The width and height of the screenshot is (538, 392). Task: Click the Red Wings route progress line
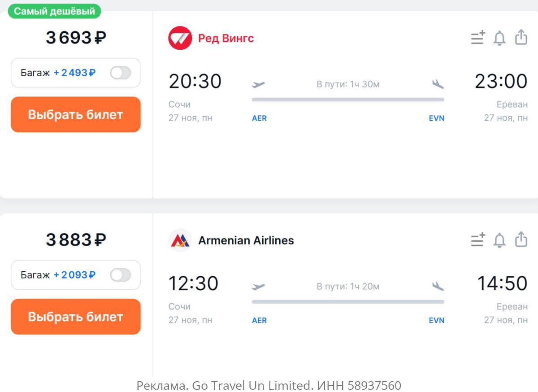click(348, 100)
